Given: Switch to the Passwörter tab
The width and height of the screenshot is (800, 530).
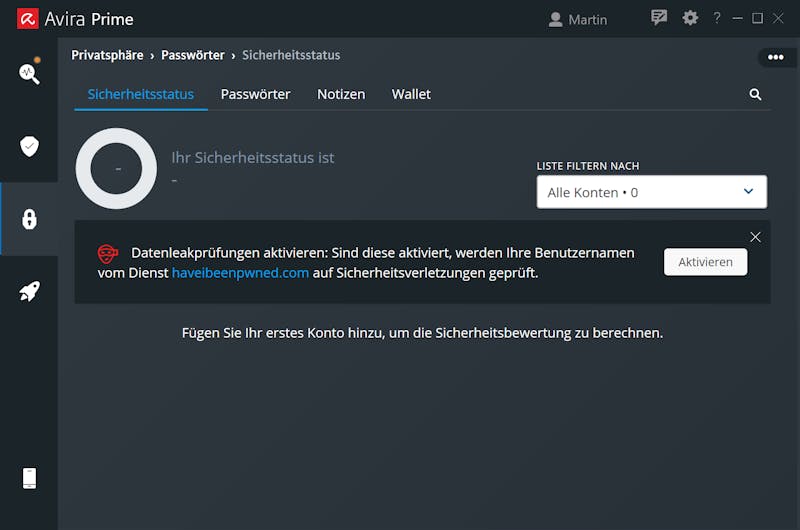Looking at the screenshot, I should point(256,94).
